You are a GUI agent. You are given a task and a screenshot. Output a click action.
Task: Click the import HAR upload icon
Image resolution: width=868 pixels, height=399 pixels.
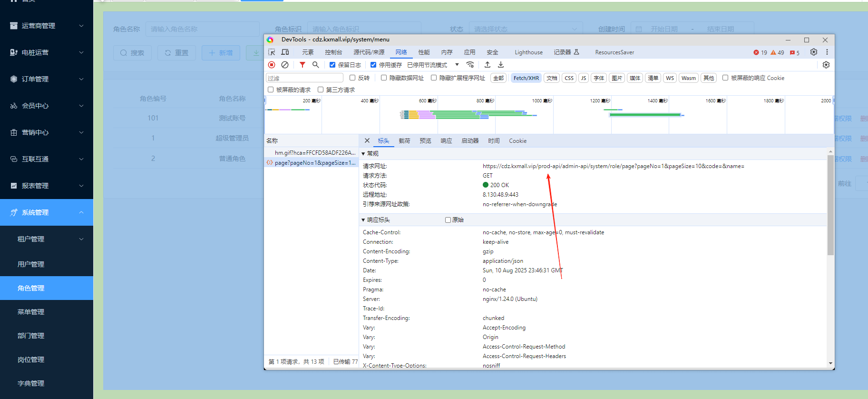coord(488,65)
